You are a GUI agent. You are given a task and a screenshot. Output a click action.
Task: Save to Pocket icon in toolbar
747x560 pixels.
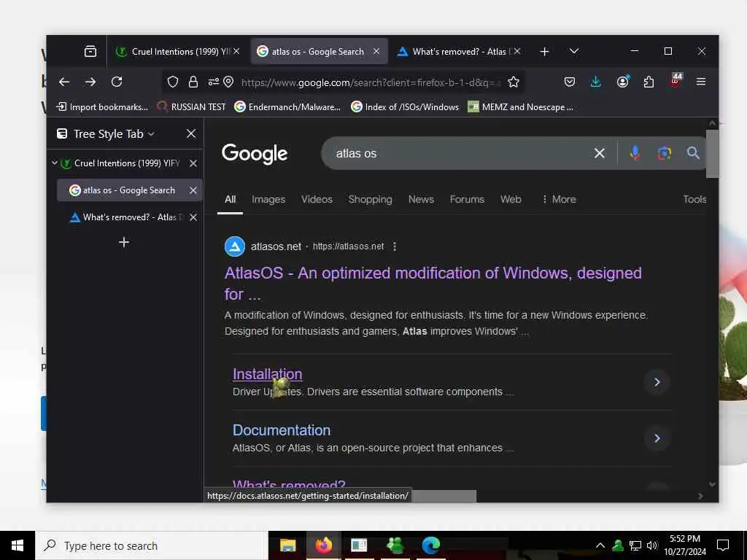coord(569,82)
